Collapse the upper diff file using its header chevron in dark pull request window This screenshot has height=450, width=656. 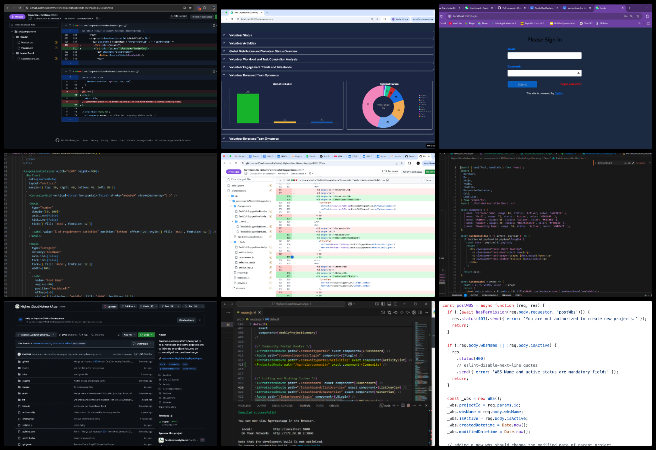[64, 25]
